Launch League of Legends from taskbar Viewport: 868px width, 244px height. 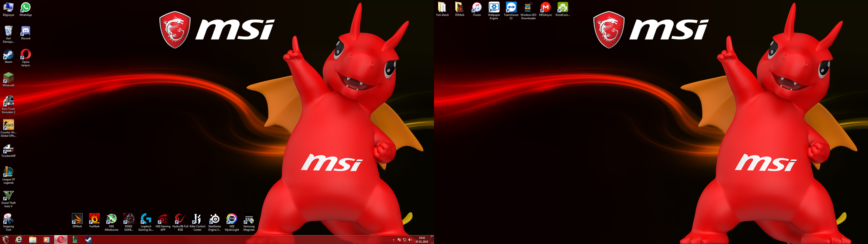pos(75,240)
